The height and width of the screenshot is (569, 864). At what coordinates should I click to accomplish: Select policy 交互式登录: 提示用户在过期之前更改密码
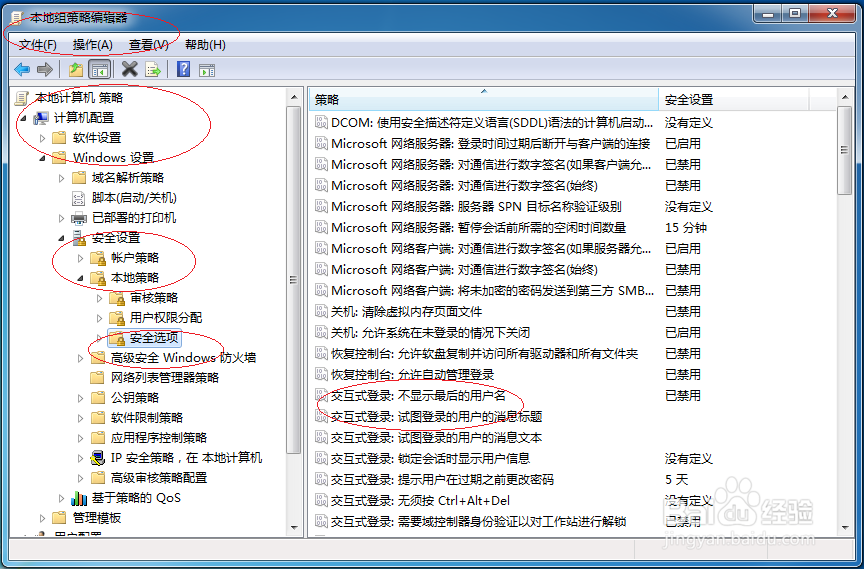(442, 479)
